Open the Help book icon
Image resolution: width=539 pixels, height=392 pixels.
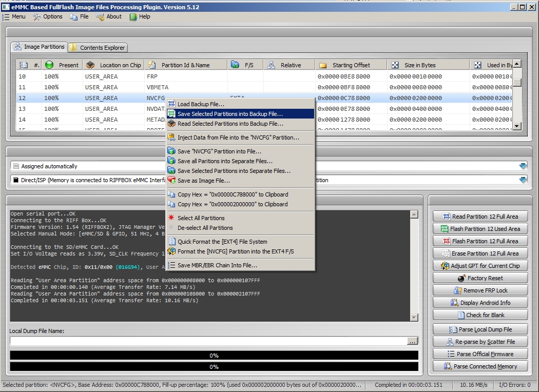click(132, 16)
